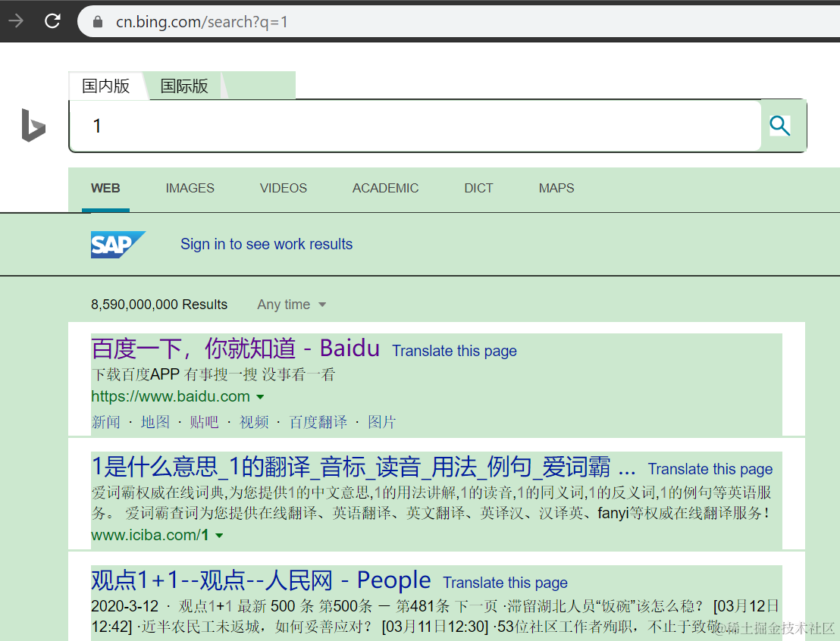Image resolution: width=840 pixels, height=641 pixels.
Task: Click the https://www.baidu.com URL
Action: tap(171, 396)
